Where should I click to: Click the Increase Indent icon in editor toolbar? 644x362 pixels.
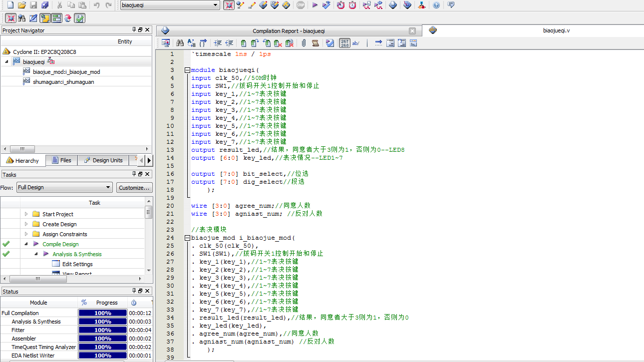click(218, 43)
